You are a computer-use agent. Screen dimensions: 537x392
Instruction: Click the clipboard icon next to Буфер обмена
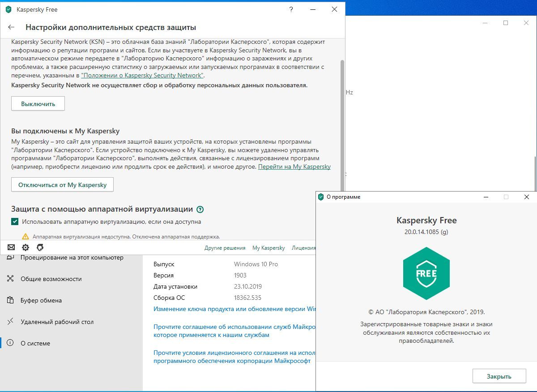click(11, 300)
